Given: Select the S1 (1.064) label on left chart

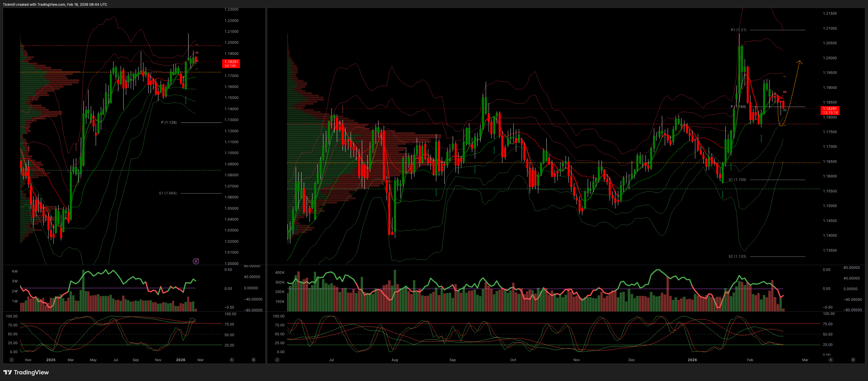Looking at the screenshot, I should click(168, 193).
